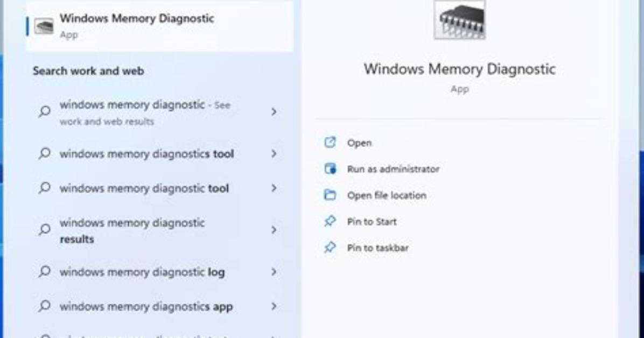Expand arrow for "windows memory diagnostics tool"
Image resolution: width=644 pixels, height=338 pixels.
pyautogui.click(x=274, y=153)
